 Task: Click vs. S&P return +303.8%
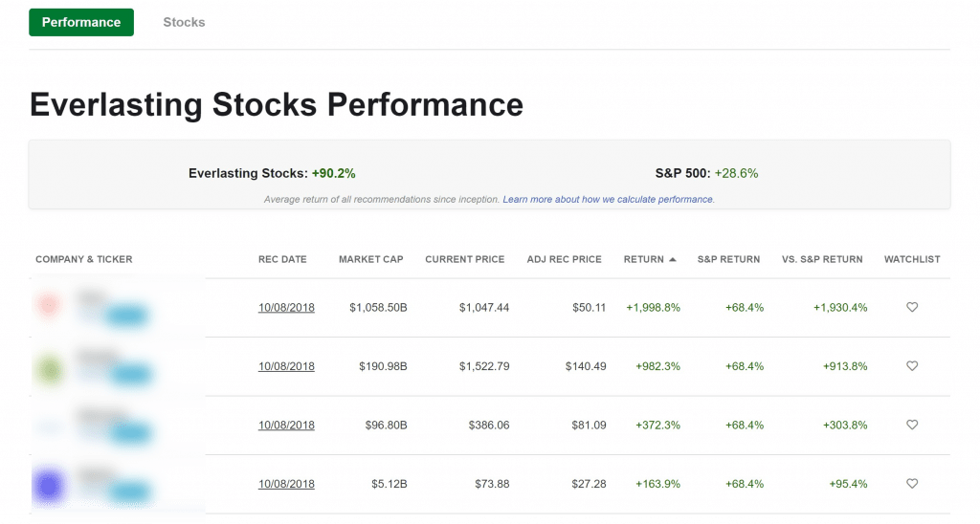click(x=845, y=425)
